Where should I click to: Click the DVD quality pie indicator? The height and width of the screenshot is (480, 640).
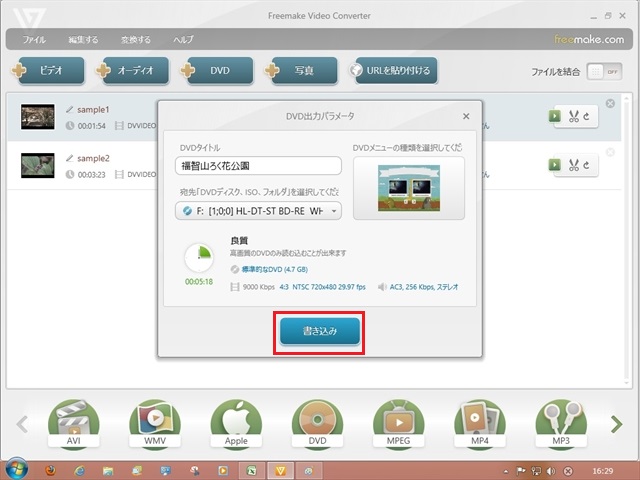click(x=198, y=258)
